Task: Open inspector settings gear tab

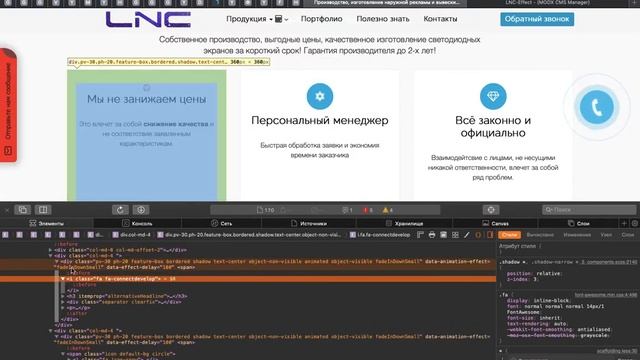Action: [635, 223]
